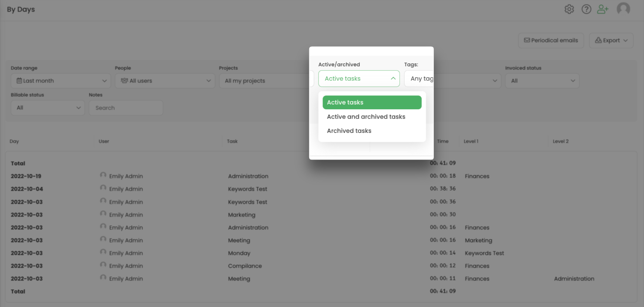Click the User column header

[x=104, y=141]
